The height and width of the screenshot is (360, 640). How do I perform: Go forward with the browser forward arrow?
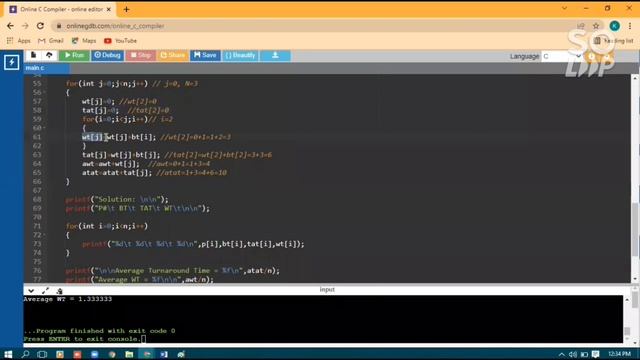[x=25, y=26]
